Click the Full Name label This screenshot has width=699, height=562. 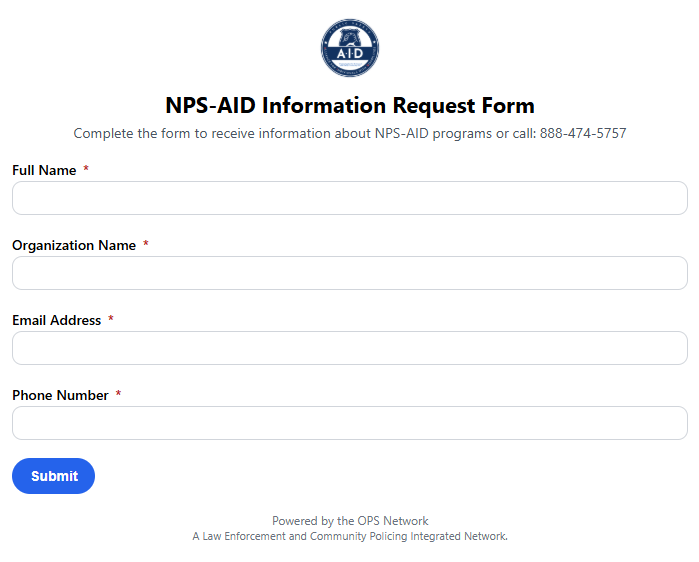[x=44, y=171]
